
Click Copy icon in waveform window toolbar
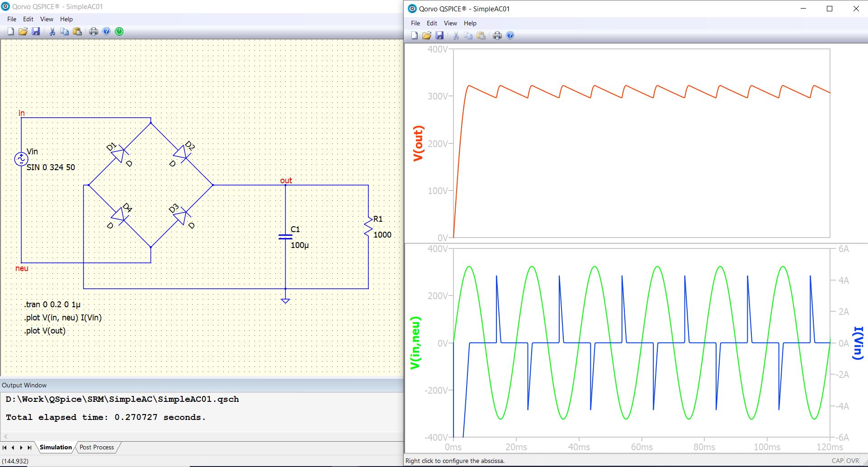[x=468, y=35]
